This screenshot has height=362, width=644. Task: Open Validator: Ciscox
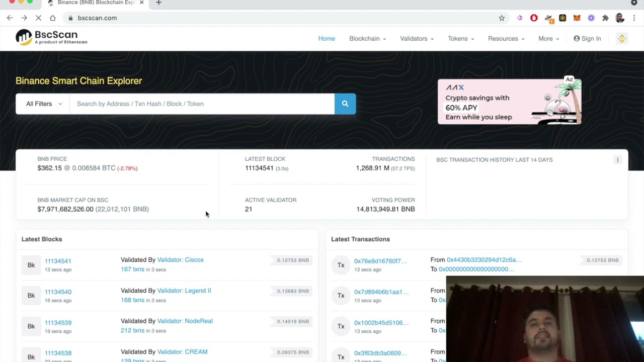point(180,260)
